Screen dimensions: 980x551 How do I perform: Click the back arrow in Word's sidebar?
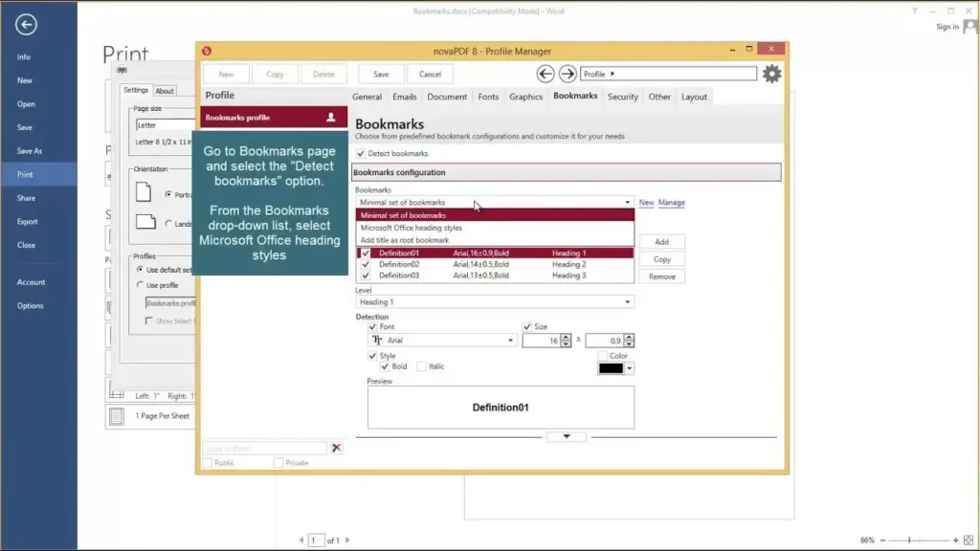click(x=27, y=25)
